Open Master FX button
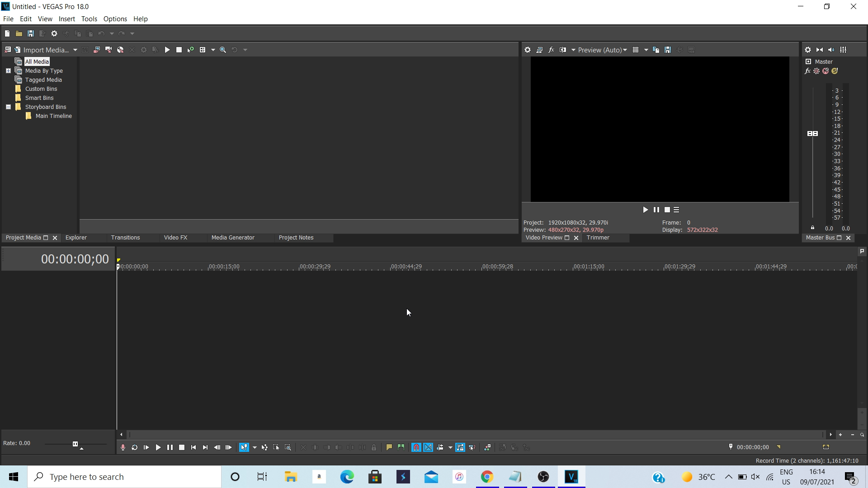This screenshot has height=488, width=868. coord(808,71)
